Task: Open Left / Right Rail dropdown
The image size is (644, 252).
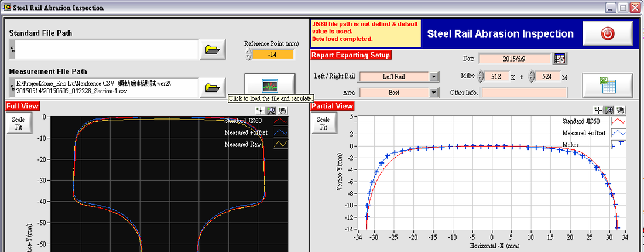Action: (434, 76)
